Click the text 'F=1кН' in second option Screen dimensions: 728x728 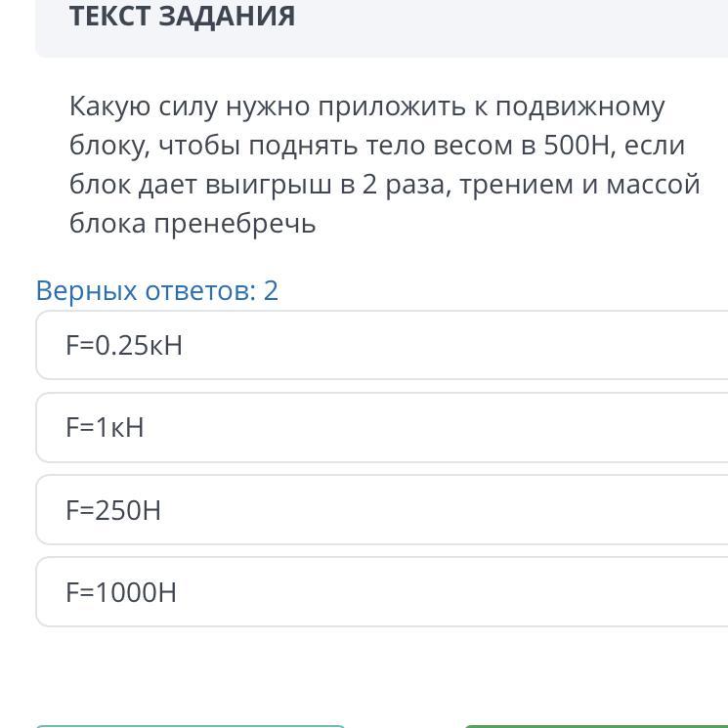105,428
